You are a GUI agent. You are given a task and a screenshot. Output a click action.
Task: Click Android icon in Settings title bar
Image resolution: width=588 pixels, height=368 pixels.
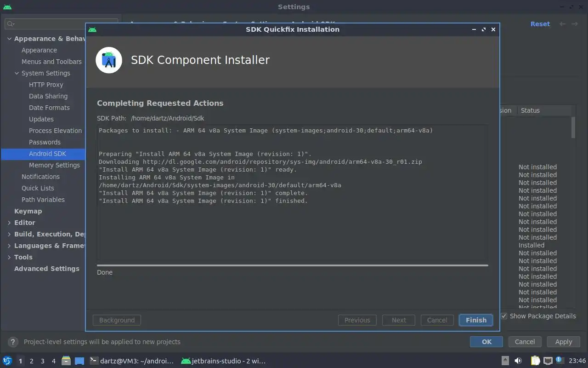click(7, 7)
